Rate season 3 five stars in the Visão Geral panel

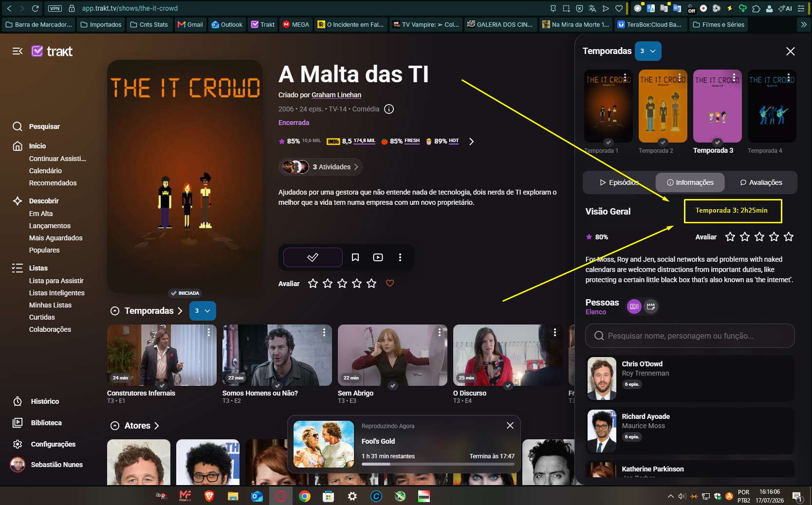coord(789,237)
